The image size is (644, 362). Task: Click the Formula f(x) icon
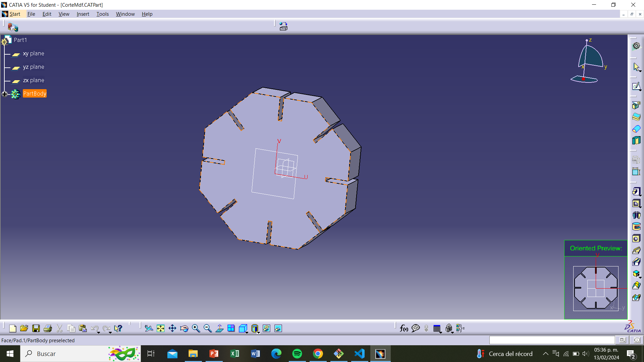(x=404, y=328)
